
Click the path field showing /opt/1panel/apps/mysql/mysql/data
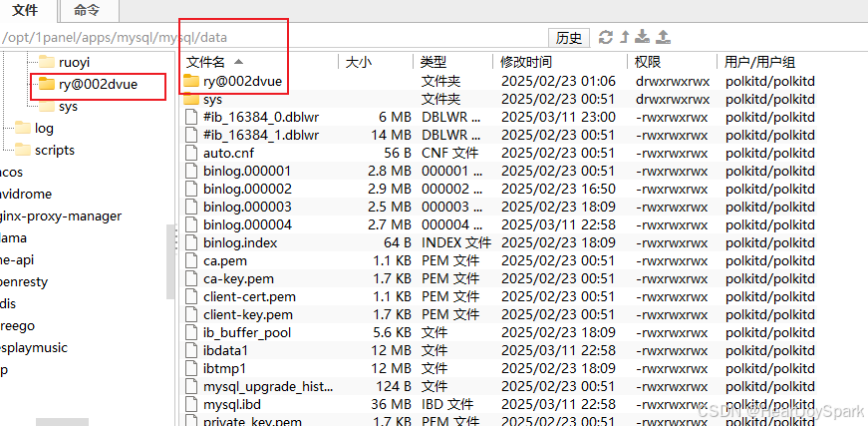coord(274,38)
